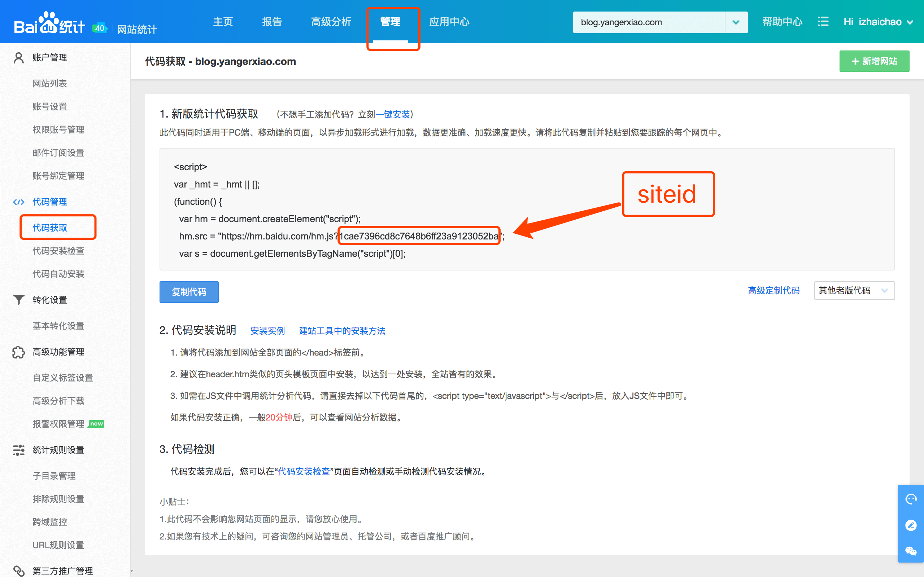Click the conversion settings funnel icon
924x577 pixels.
click(x=18, y=300)
